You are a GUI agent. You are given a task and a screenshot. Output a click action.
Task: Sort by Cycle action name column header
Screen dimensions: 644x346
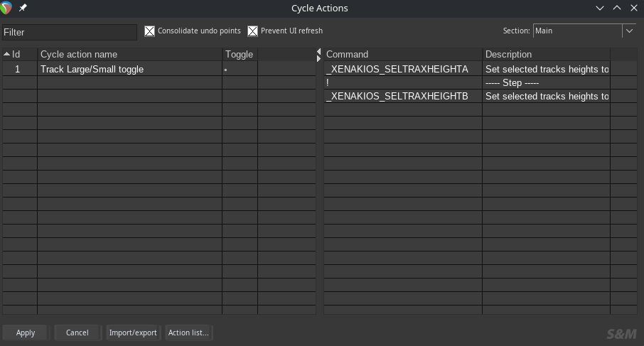129,55
